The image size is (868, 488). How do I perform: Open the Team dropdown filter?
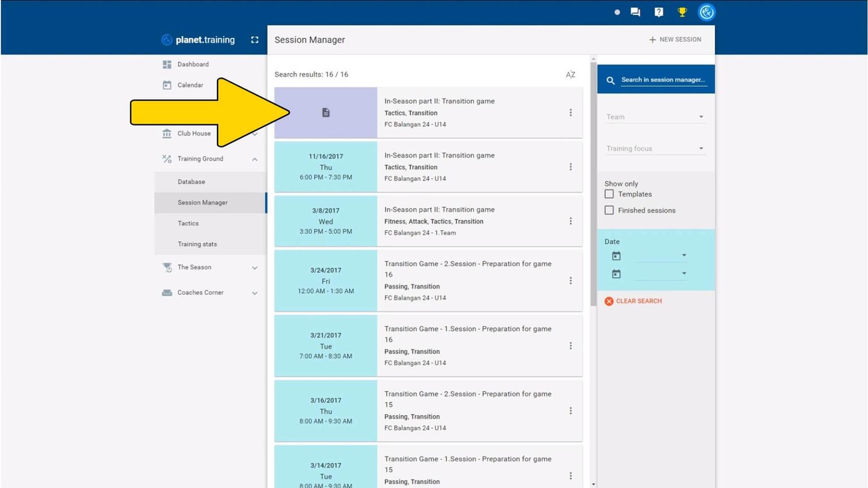tap(654, 117)
